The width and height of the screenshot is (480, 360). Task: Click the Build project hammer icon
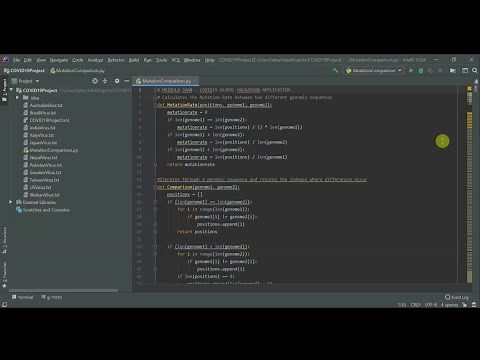coord(335,70)
